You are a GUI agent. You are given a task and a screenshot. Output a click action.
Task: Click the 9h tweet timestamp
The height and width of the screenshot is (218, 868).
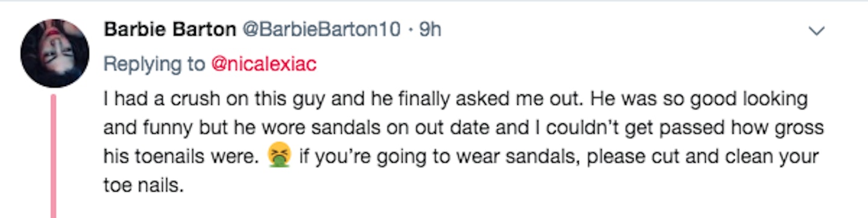pos(430,30)
